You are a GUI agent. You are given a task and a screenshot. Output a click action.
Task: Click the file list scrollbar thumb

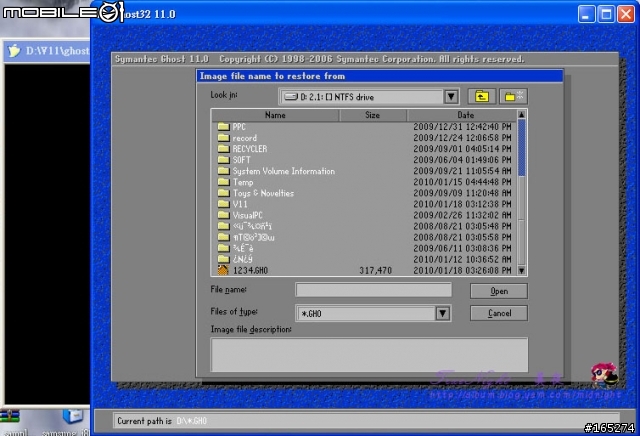point(521,148)
